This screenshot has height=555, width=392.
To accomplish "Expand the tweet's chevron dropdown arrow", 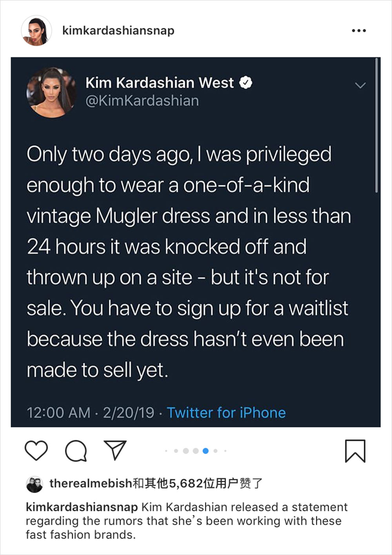I will click(x=360, y=85).
